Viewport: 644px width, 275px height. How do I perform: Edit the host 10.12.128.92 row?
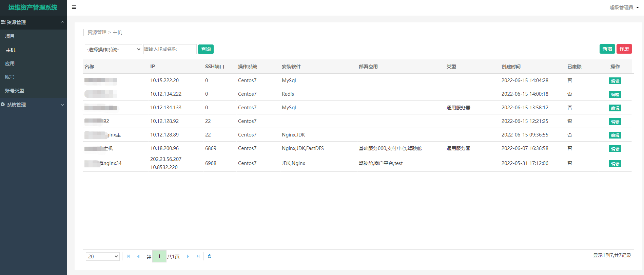tap(615, 122)
